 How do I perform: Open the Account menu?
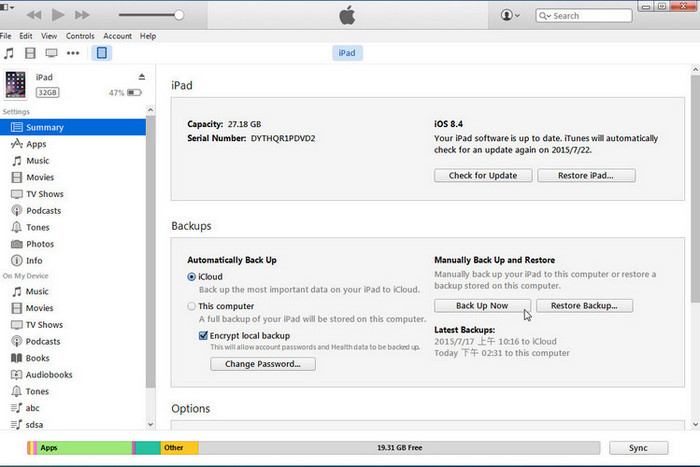(117, 36)
